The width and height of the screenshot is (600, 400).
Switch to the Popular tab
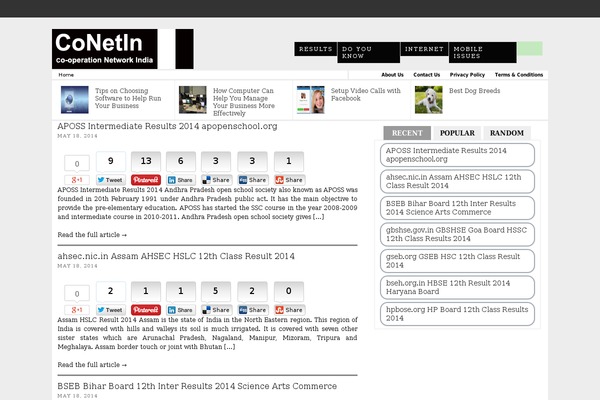(457, 133)
